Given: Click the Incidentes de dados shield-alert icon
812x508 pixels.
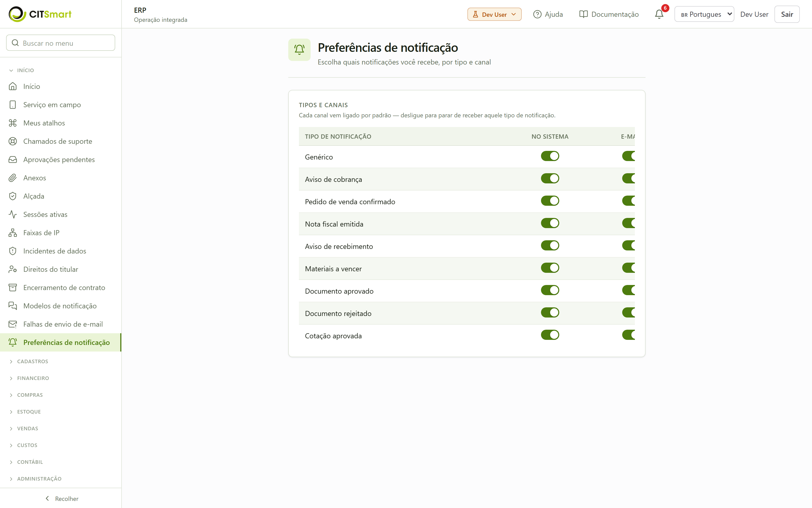Looking at the screenshot, I should coord(13,251).
